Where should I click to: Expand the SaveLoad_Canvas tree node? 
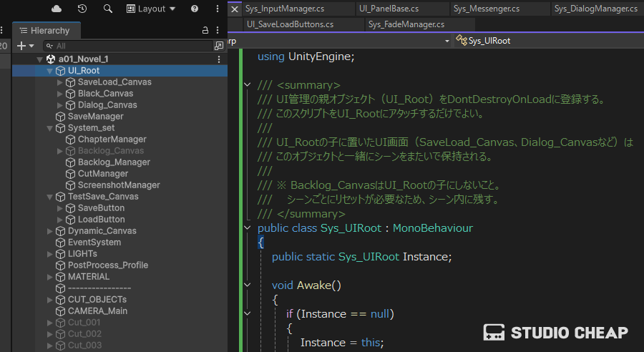click(60, 82)
